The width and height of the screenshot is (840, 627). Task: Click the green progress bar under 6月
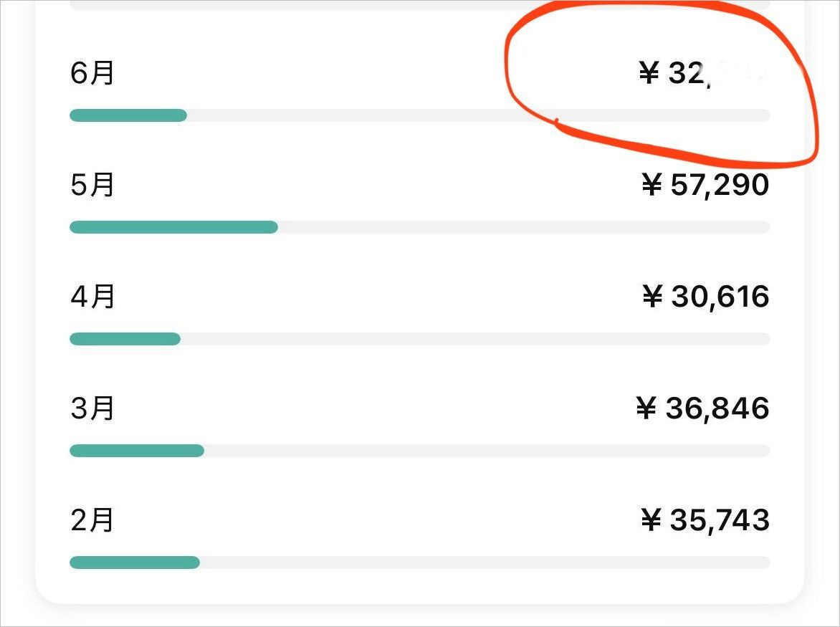(128, 115)
